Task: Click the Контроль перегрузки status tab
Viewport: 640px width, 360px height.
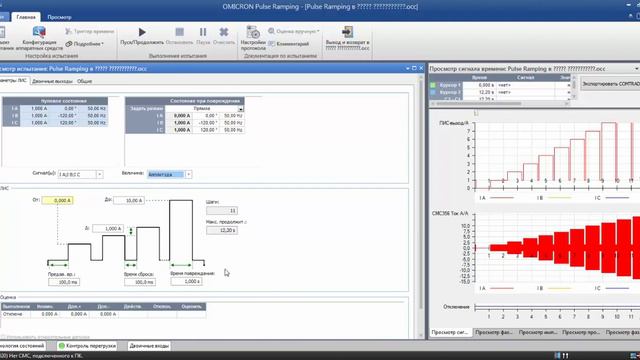Action: pyautogui.click(x=87, y=346)
